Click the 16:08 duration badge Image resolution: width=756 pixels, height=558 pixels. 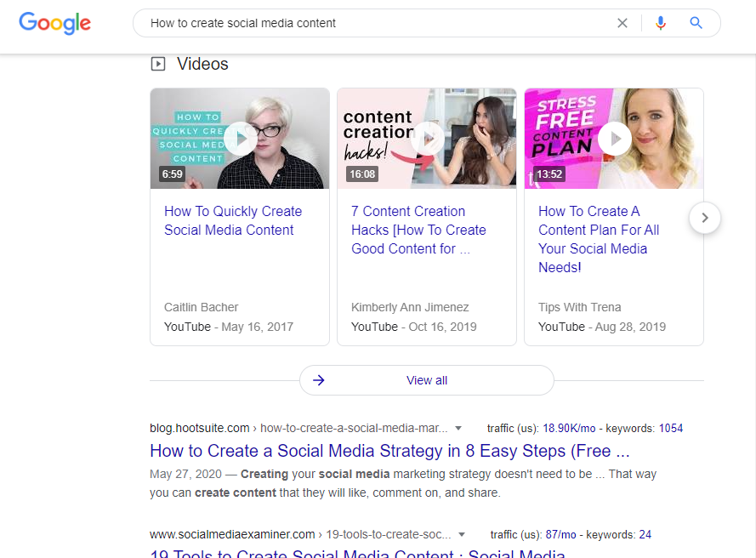point(362,174)
